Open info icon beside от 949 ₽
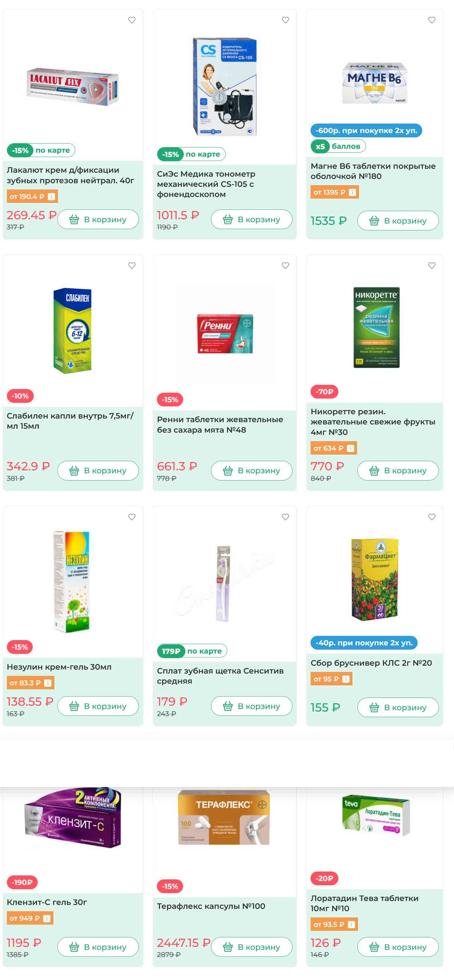The height and width of the screenshot is (980, 454). pos(47,918)
